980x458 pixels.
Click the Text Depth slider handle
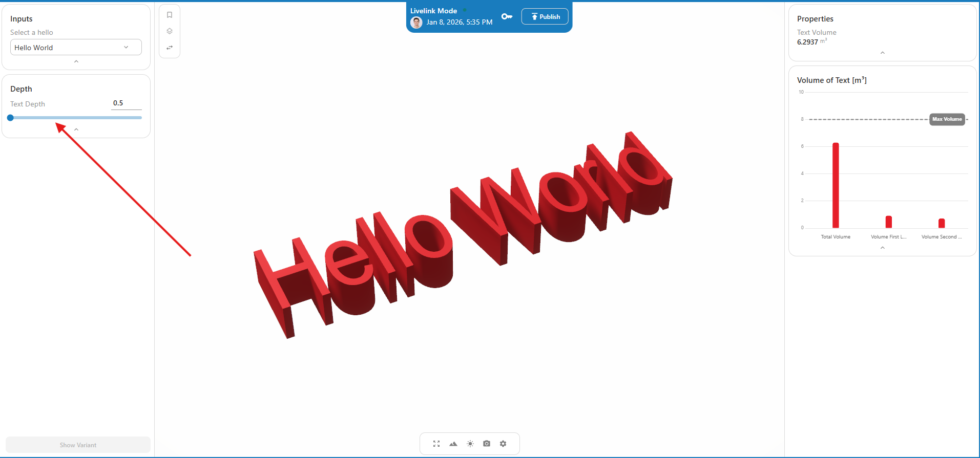[x=10, y=118]
